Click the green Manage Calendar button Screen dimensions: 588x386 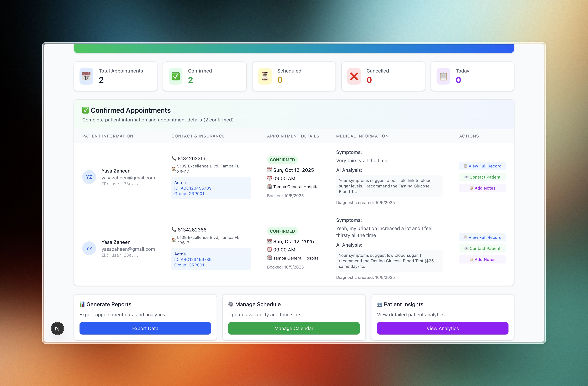[x=294, y=328]
